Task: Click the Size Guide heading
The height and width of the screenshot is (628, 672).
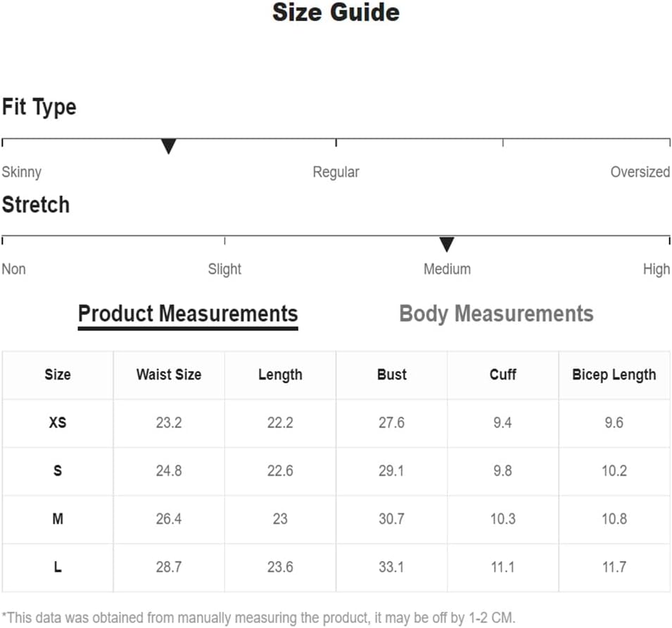Action: [336, 12]
